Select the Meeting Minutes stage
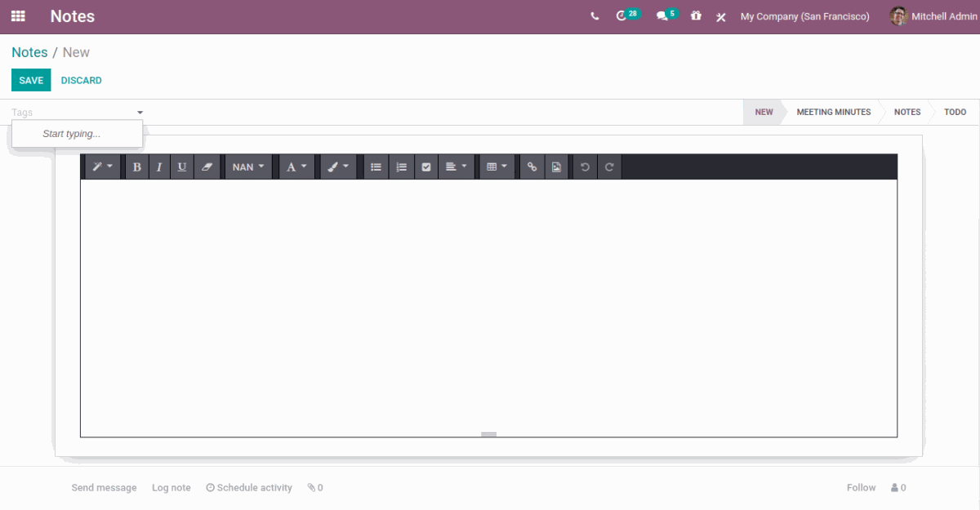The image size is (980, 510). coord(833,112)
